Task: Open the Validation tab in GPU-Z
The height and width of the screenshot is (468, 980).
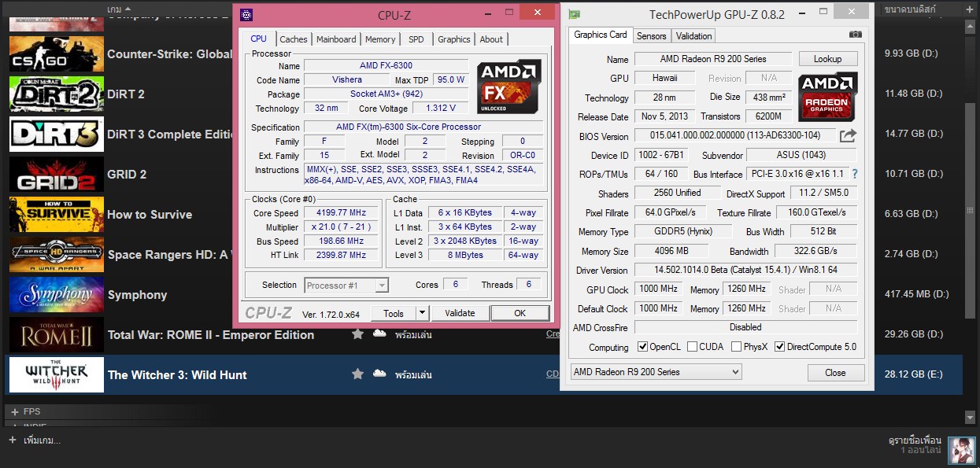Action: click(x=693, y=36)
